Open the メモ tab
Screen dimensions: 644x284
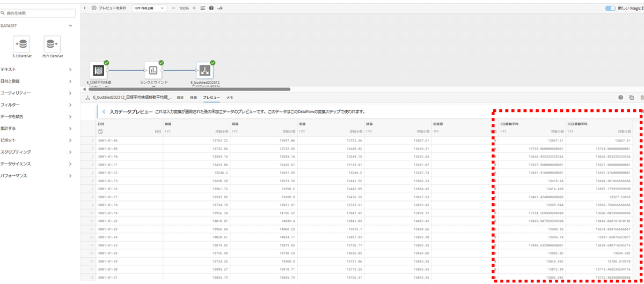[230, 98]
